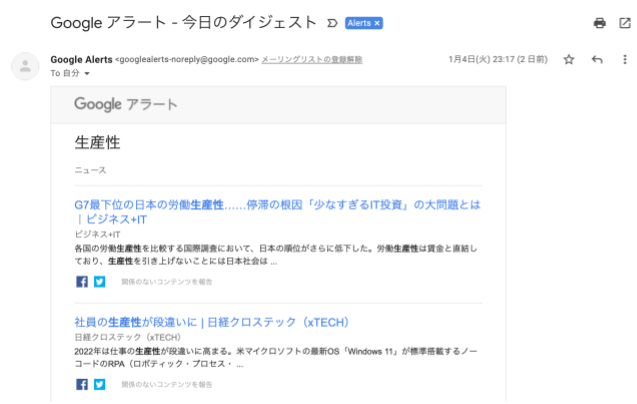This screenshot has width=637, height=404.
Task: Click the source name 日経クロステック（xTECH） under the headline
Action: pyautogui.click(x=128, y=337)
